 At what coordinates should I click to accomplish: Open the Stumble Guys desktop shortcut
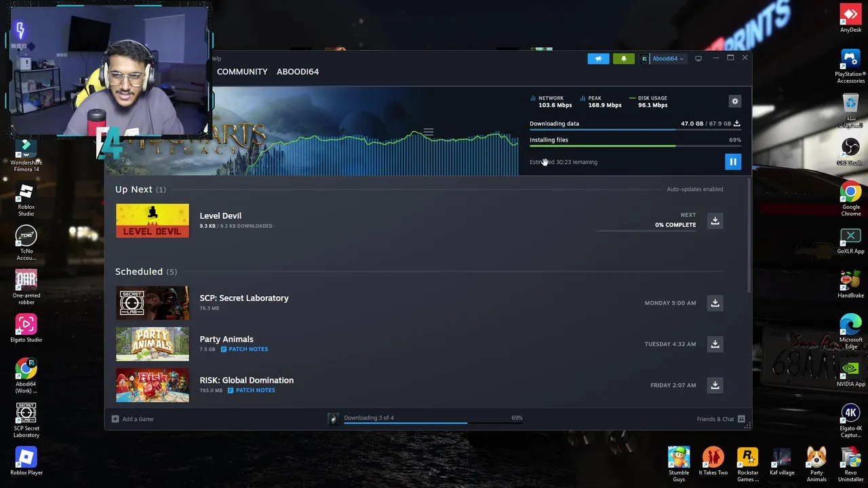(679, 464)
